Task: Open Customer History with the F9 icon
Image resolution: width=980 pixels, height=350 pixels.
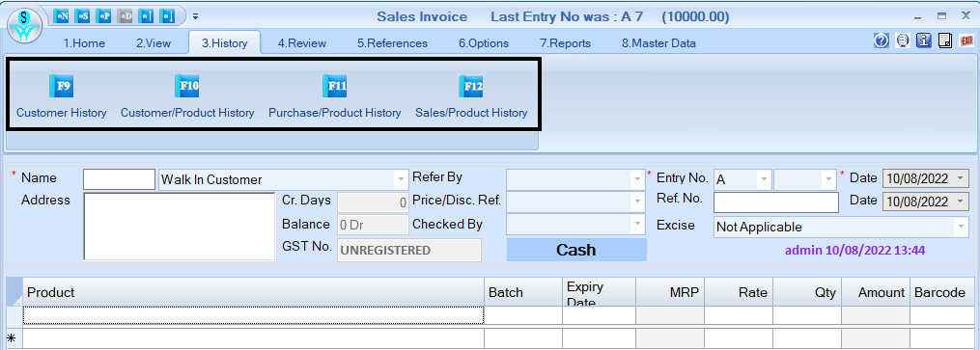Action: (x=61, y=86)
